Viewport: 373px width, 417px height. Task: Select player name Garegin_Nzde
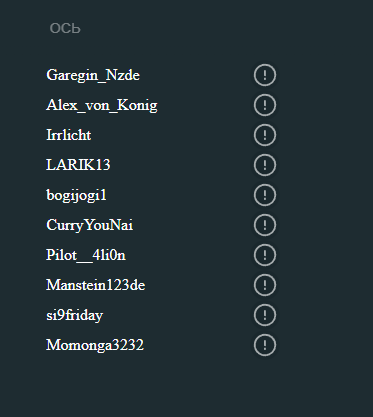click(93, 75)
